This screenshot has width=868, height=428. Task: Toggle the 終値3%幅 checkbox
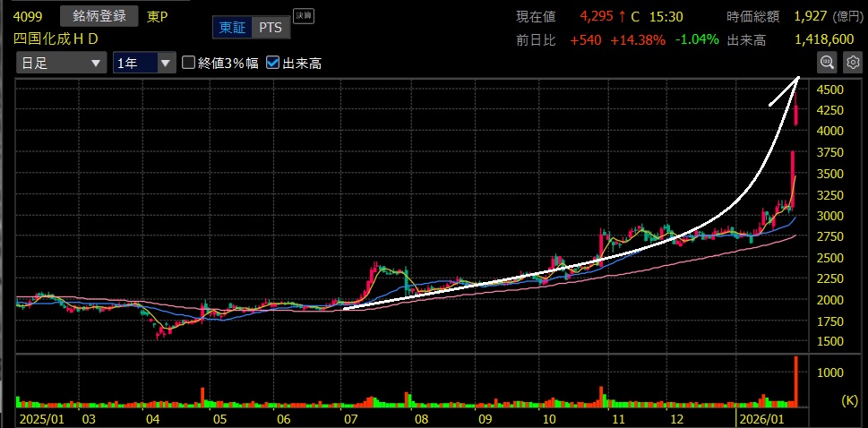(x=188, y=63)
